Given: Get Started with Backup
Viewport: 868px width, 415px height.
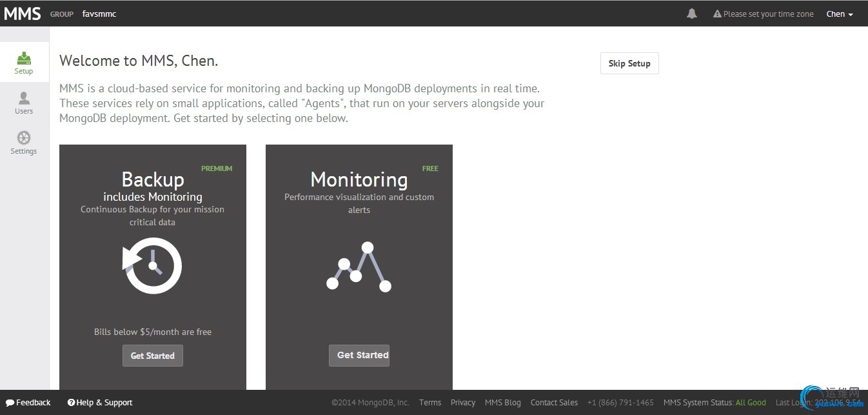Looking at the screenshot, I should pos(153,356).
